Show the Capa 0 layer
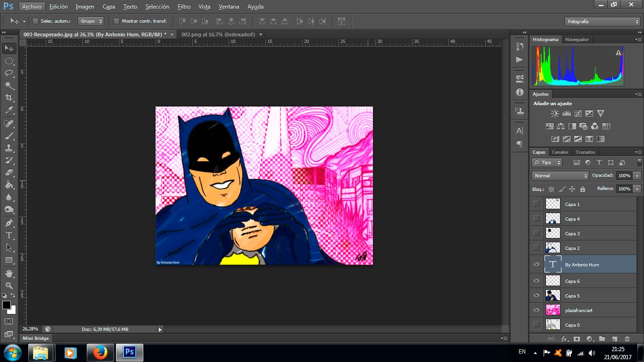This screenshot has width=644, height=362. (536, 325)
